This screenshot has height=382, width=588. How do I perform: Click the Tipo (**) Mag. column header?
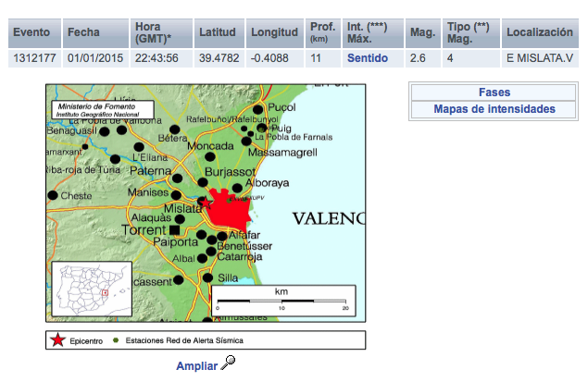471,32
